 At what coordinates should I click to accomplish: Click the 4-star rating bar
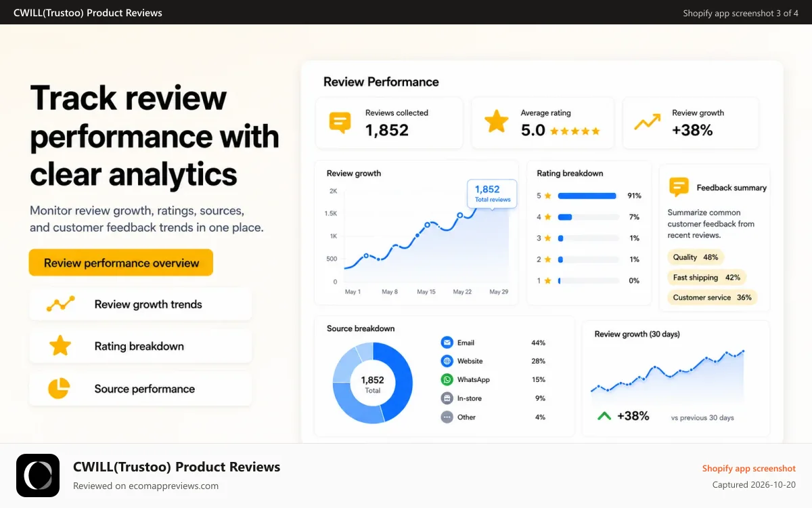tap(589, 217)
